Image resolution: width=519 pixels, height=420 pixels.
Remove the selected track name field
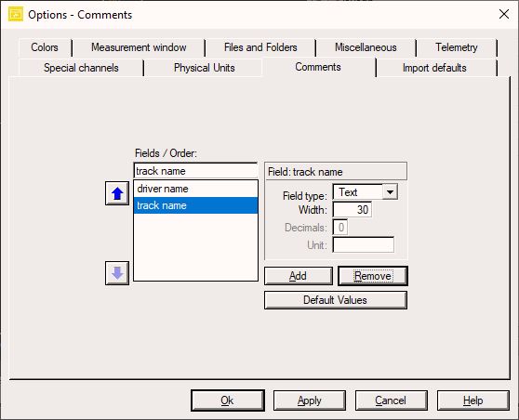(373, 276)
